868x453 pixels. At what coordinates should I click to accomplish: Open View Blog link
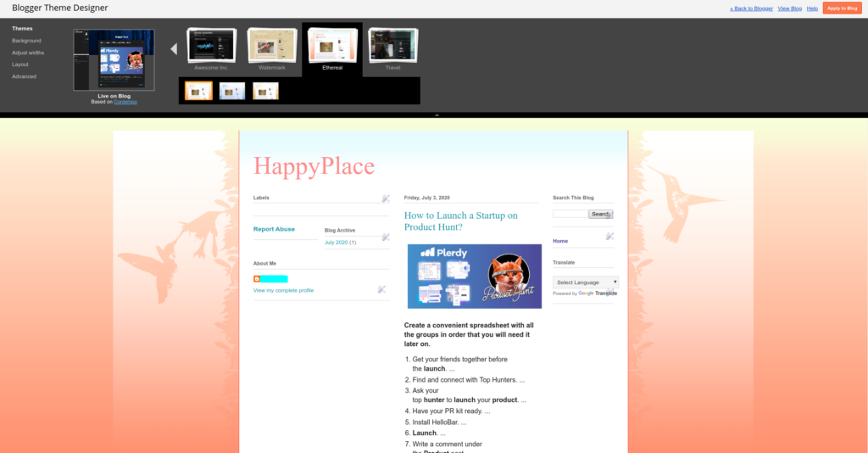[x=789, y=8]
